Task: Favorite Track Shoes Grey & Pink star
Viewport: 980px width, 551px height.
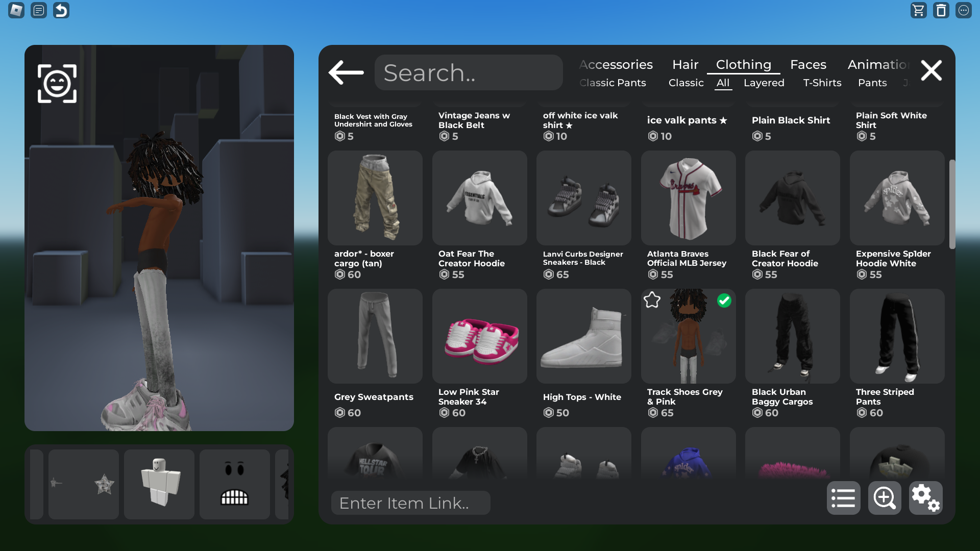Action: pyautogui.click(x=652, y=300)
